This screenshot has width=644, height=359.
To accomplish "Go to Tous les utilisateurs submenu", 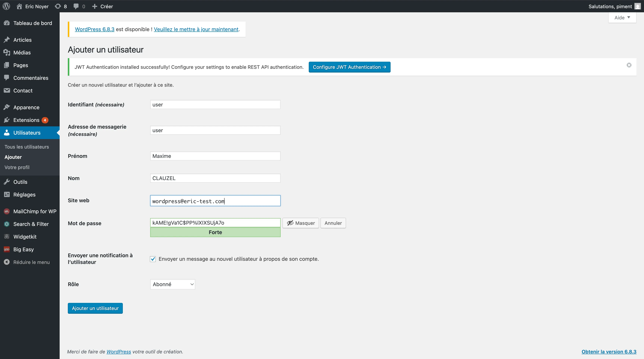I will click(27, 147).
